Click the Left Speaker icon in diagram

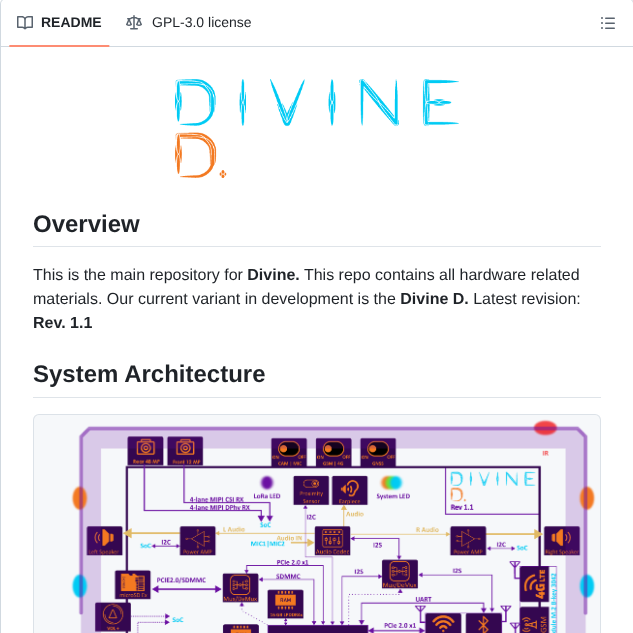pos(105,541)
